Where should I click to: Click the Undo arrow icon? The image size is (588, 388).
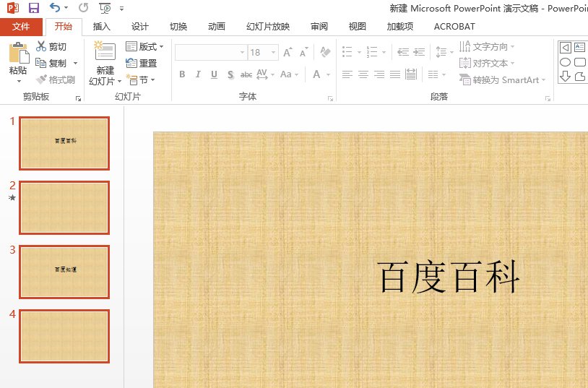pos(55,7)
